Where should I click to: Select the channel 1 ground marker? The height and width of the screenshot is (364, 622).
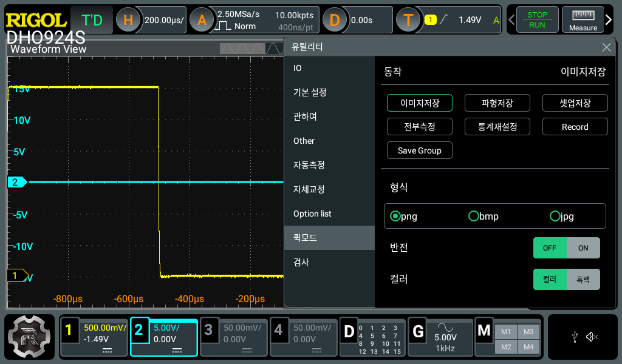tap(18, 275)
